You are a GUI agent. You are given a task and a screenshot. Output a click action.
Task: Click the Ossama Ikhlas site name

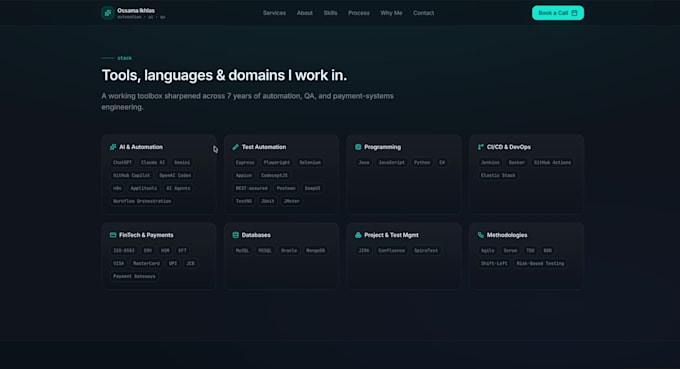[x=136, y=10]
